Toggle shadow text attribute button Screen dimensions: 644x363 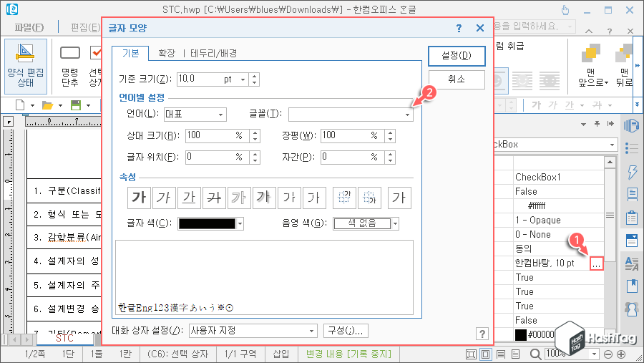pos(264,198)
